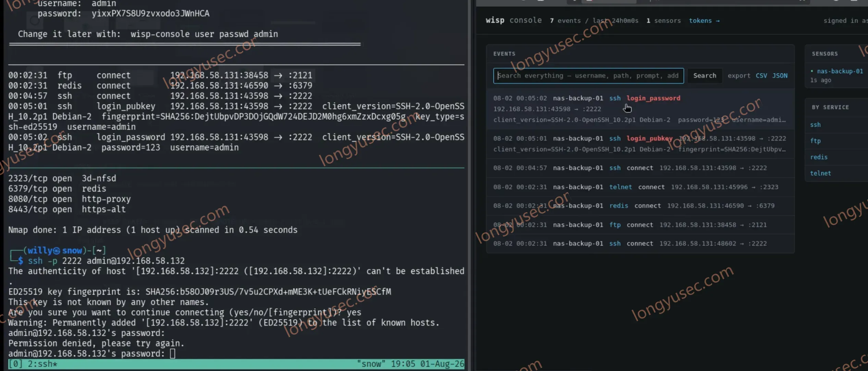This screenshot has height=371, width=868.
Task: Export events as JSON
Action: coord(780,76)
